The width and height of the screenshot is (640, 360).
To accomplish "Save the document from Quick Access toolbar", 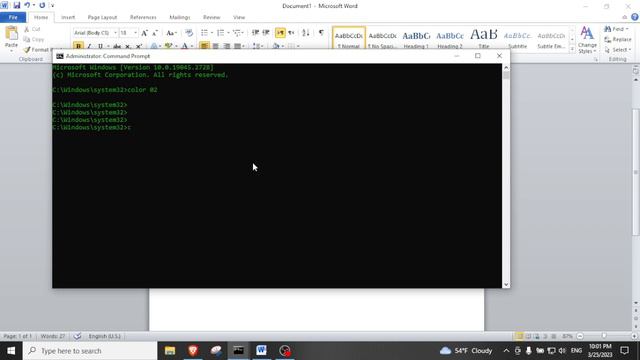I will (16, 5).
